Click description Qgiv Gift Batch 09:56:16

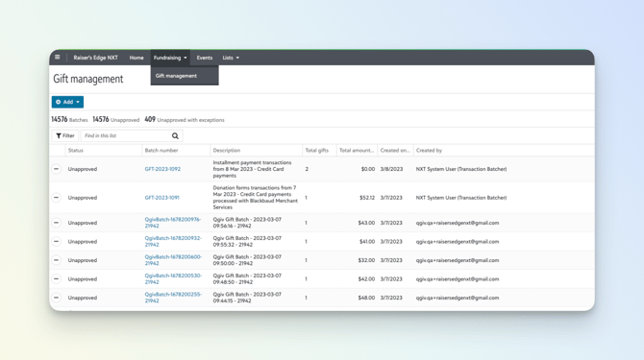(x=247, y=223)
